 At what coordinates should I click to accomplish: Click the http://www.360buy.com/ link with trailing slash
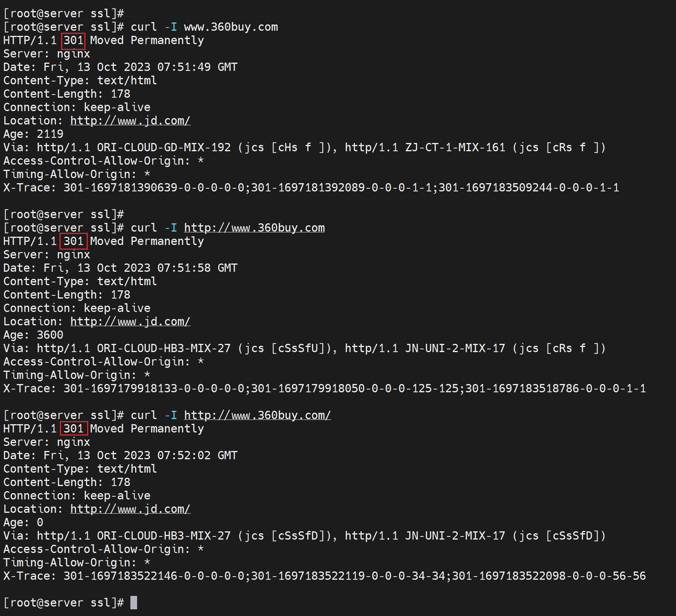tap(257, 415)
